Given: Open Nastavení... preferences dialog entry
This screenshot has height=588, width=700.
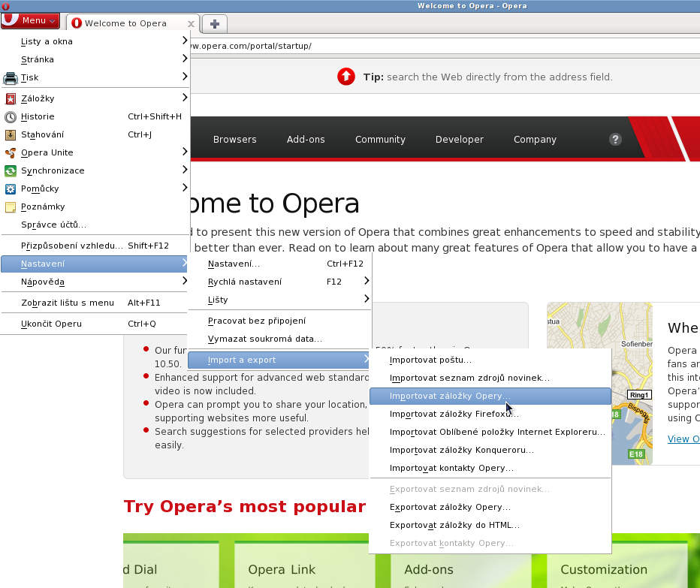Looking at the screenshot, I should pos(280,264).
